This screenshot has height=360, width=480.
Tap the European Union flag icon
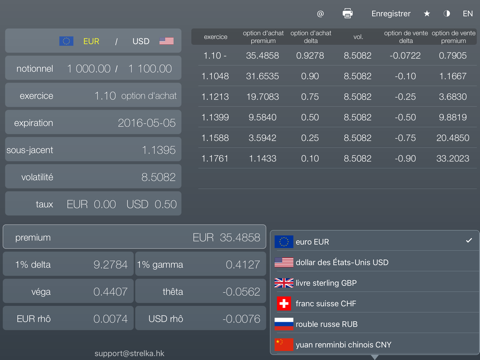66,41
